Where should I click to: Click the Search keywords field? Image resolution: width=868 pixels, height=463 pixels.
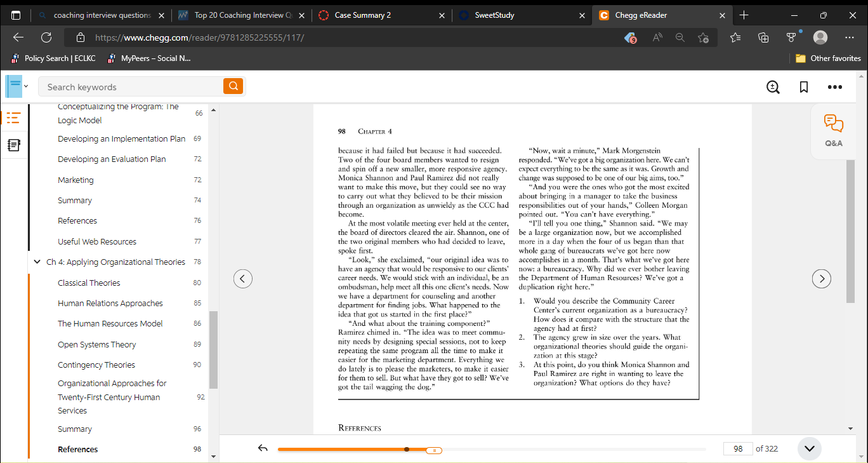pos(131,86)
